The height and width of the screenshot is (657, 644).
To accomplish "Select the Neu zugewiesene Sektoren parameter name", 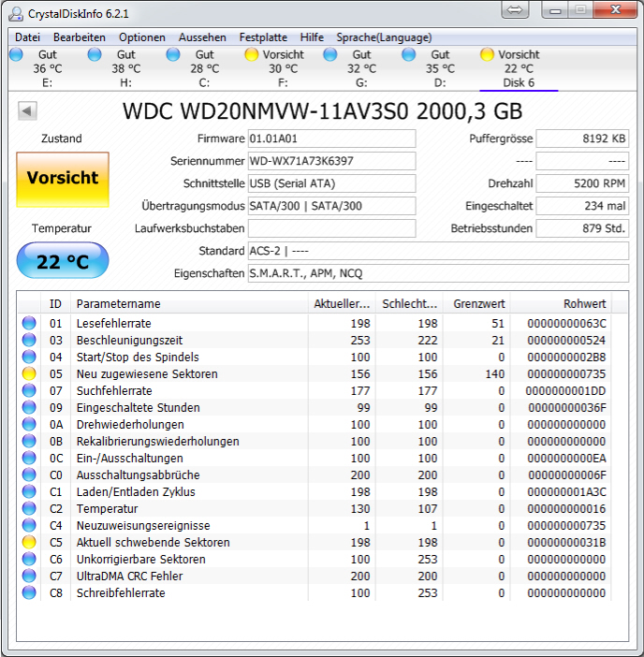I will click(x=147, y=373).
